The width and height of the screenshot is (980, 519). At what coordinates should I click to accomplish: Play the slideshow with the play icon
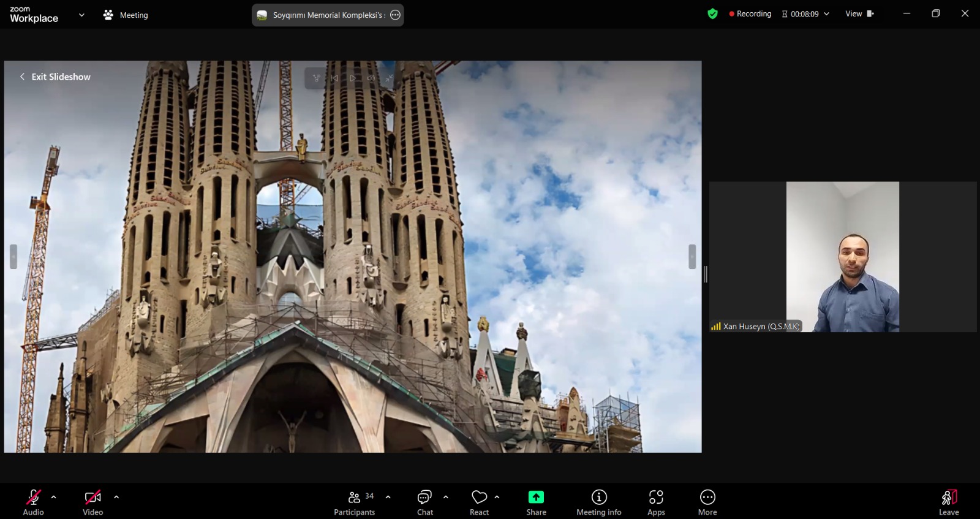click(353, 78)
